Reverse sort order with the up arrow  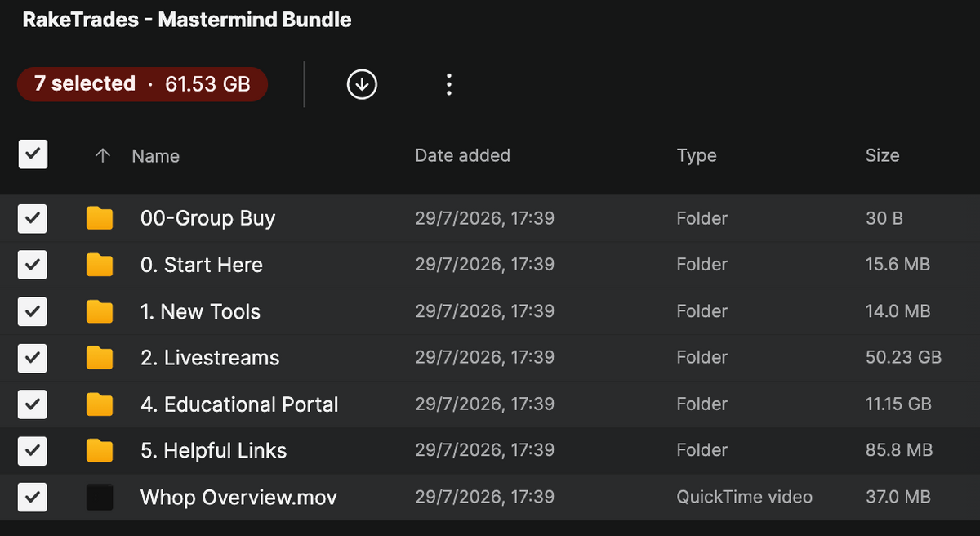[x=102, y=155]
